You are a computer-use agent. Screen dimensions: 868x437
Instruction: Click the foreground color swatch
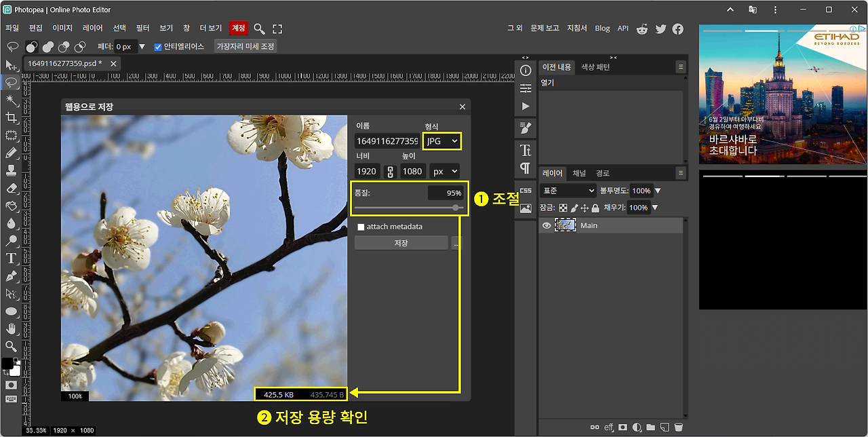7,363
